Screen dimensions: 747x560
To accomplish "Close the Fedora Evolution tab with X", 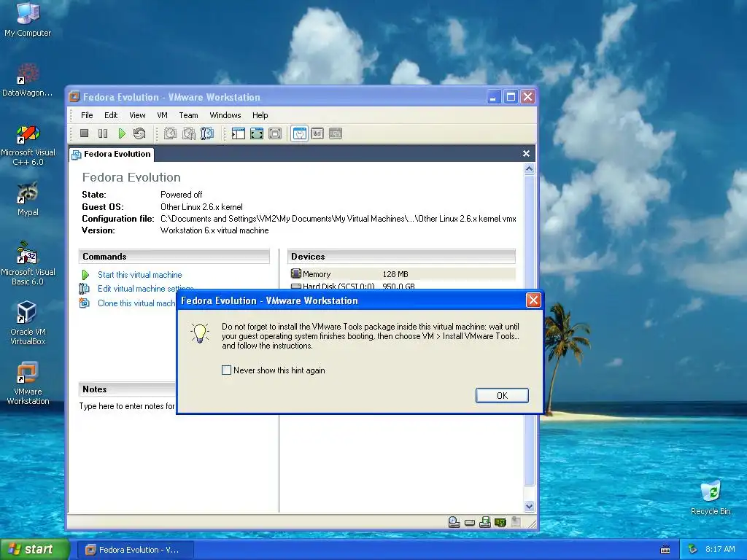I will [526, 153].
